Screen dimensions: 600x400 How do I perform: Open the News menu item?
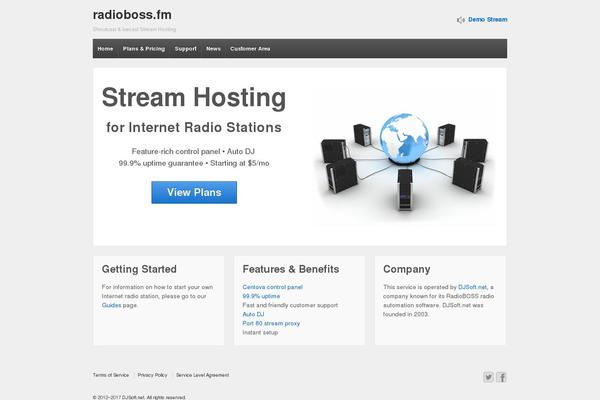coord(213,49)
